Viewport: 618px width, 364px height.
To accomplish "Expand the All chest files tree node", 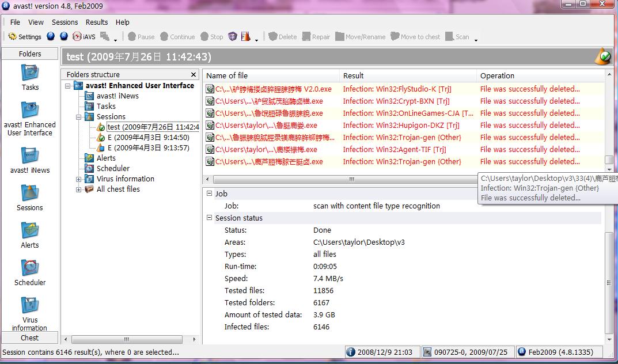I will pos(78,189).
